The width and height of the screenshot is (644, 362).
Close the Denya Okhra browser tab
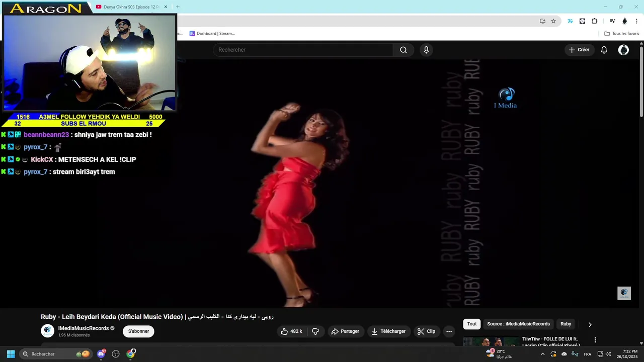(x=166, y=7)
